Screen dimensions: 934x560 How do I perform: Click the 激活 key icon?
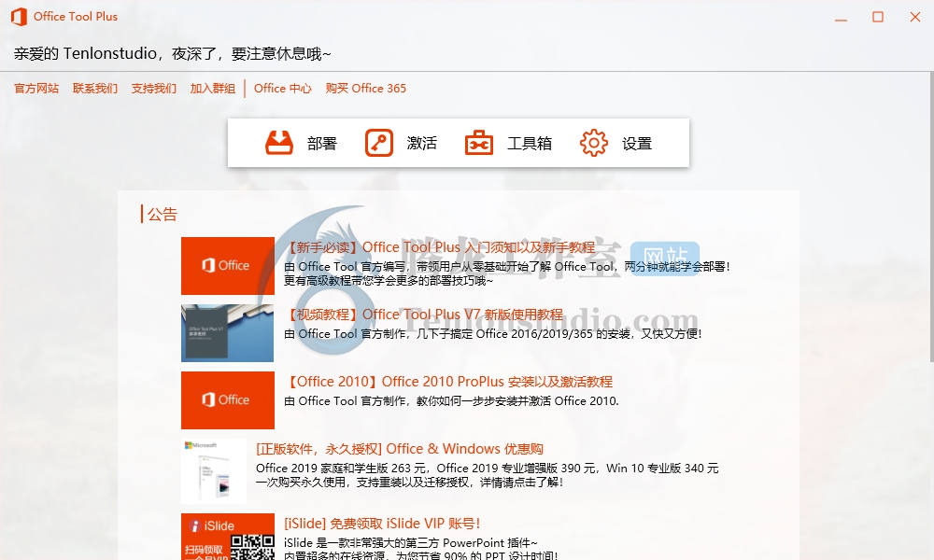pyautogui.click(x=379, y=143)
